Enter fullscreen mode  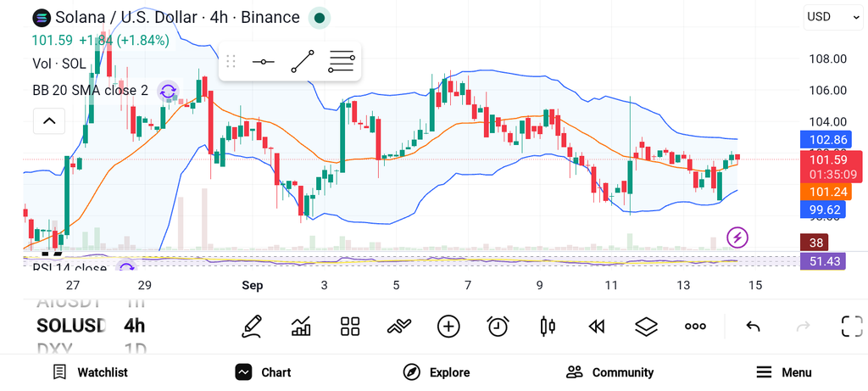coord(852,327)
